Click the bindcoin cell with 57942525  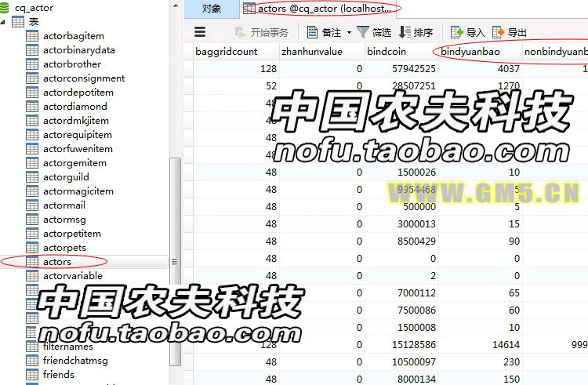[401, 69]
